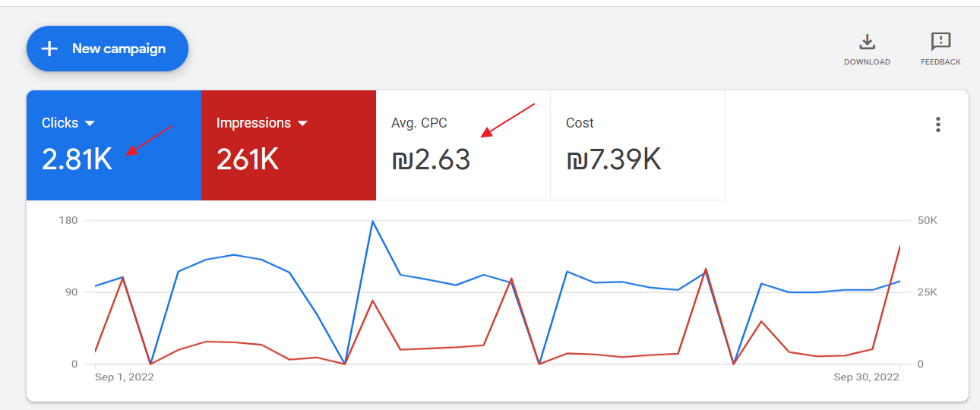Click the 25K right axis label
The image size is (980, 410).
[x=927, y=292]
